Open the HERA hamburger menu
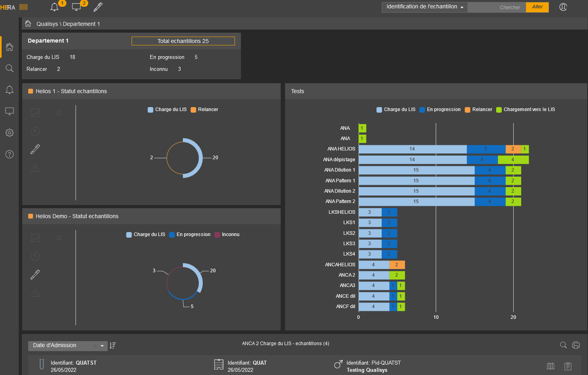Viewport: 588px width, 375px height. (23, 7)
